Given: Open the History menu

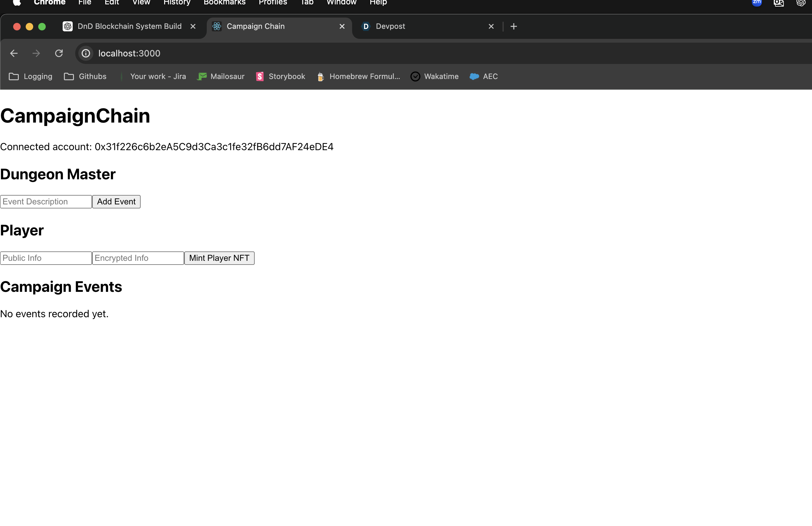Looking at the screenshot, I should pyautogui.click(x=177, y=3).
